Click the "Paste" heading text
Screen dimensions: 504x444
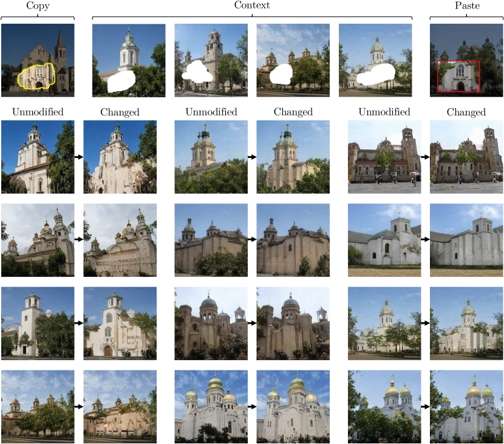[x=467, y=5]
